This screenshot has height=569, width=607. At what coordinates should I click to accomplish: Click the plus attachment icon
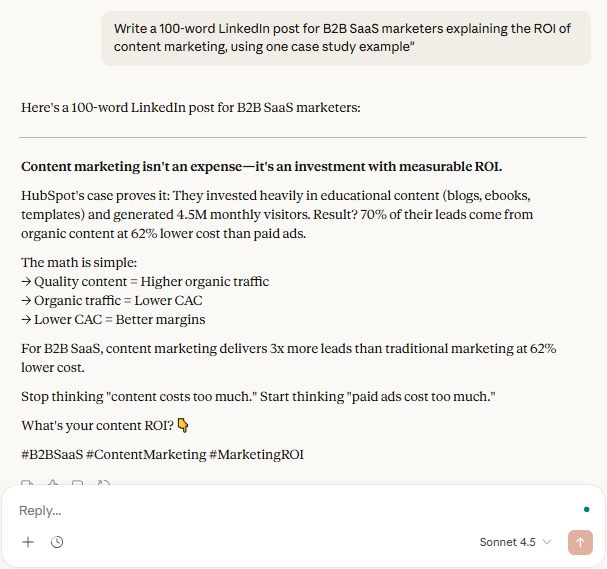tap(28, 542)
